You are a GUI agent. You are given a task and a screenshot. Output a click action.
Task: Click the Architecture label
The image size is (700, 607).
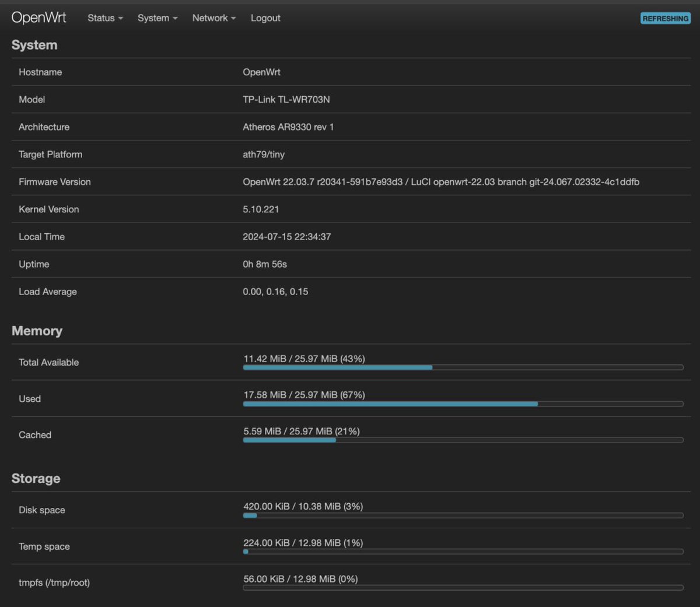[44, 127]
